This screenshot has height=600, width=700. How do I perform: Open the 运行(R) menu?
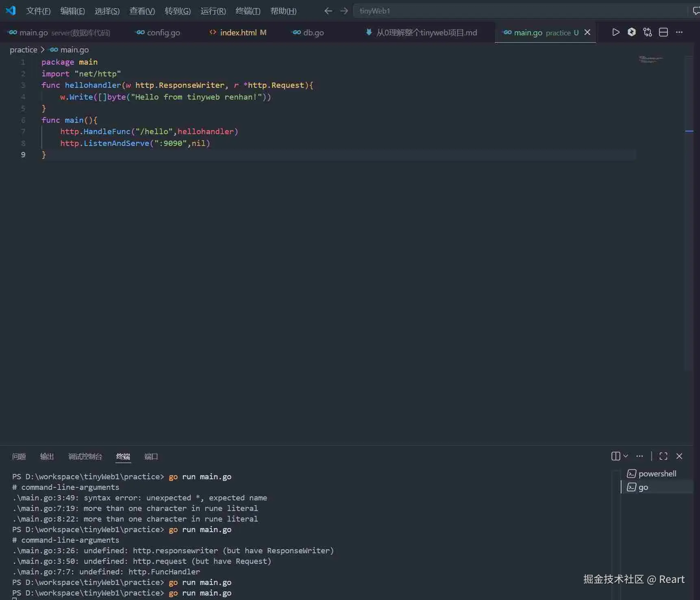pos(213,11)
